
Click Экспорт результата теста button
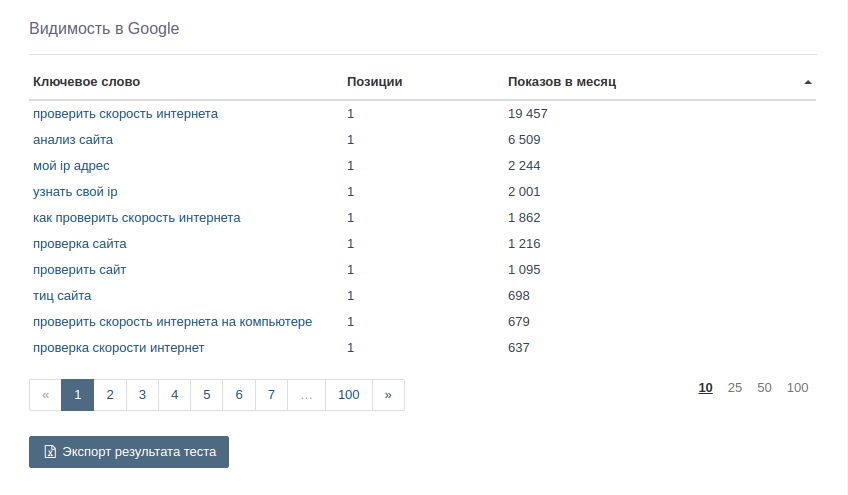pos(129,452)
